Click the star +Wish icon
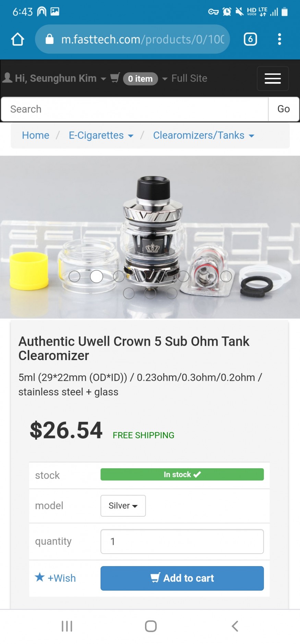 click(40, 577)
